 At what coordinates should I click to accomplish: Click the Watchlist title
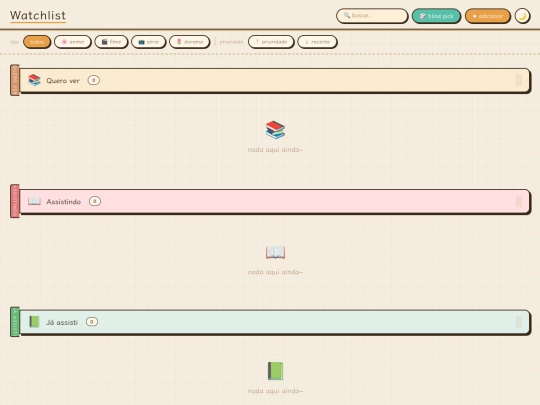click(x=38, y=15)
